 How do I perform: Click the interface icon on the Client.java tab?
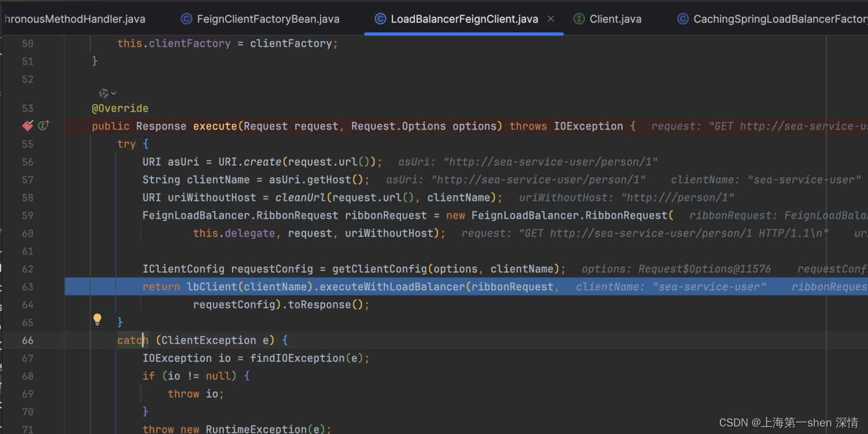tap(579, 19)
